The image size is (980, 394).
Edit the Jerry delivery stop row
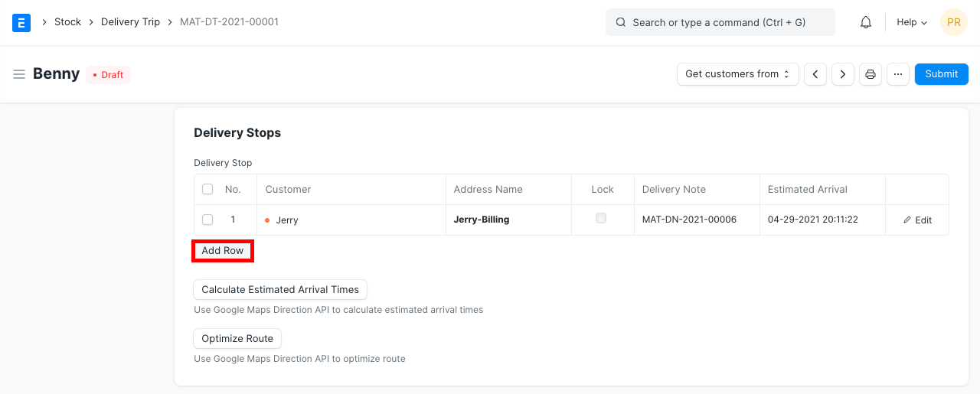click(x=917, y=220)
